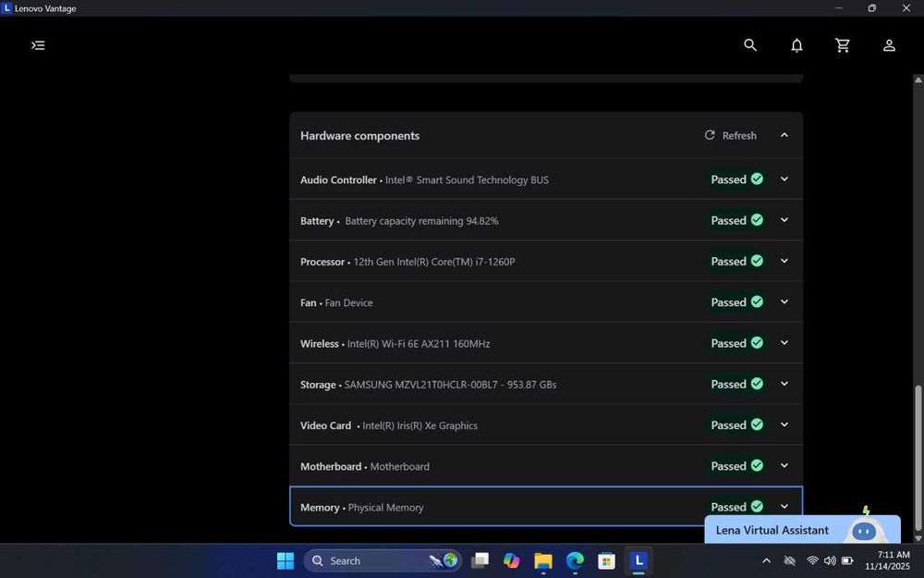
Task: Open Wi-Fi network tray icon
Action: coord(812,560)
